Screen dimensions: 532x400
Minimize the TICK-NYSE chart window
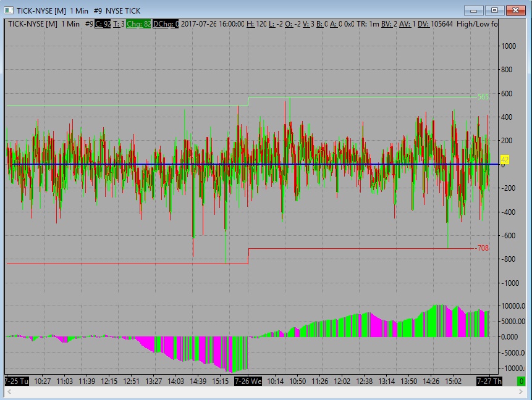[474, 10]
